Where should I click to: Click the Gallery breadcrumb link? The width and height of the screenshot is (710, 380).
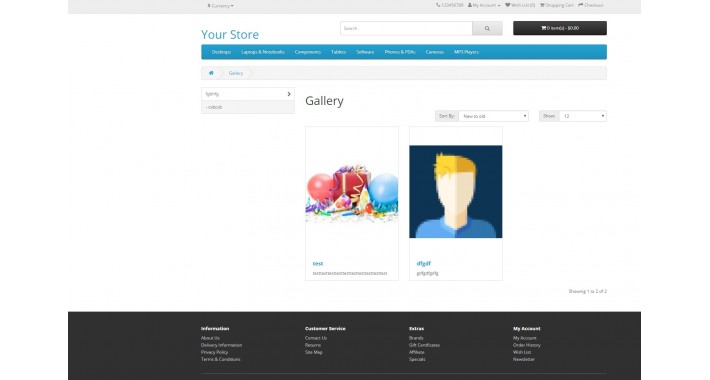(236, 73)
